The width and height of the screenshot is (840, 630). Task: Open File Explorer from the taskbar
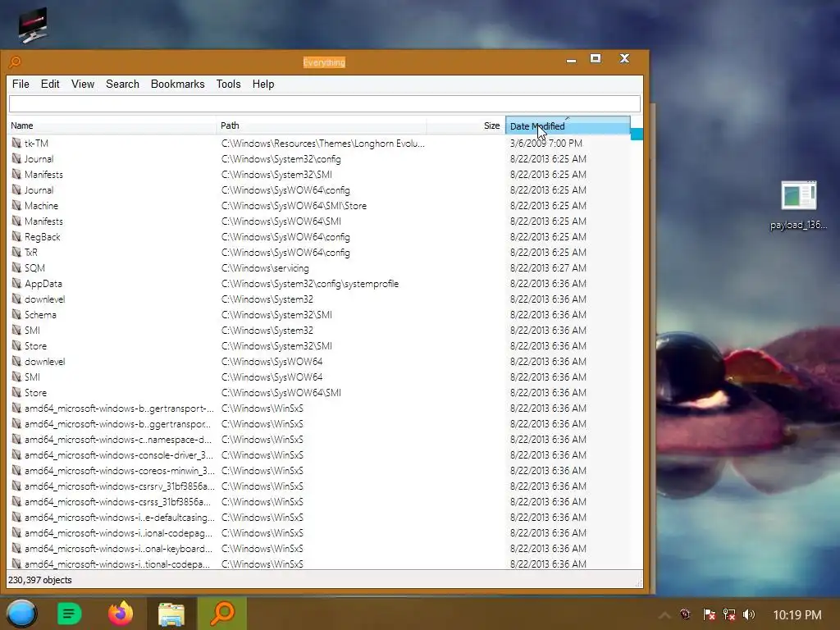click(171, 614)
